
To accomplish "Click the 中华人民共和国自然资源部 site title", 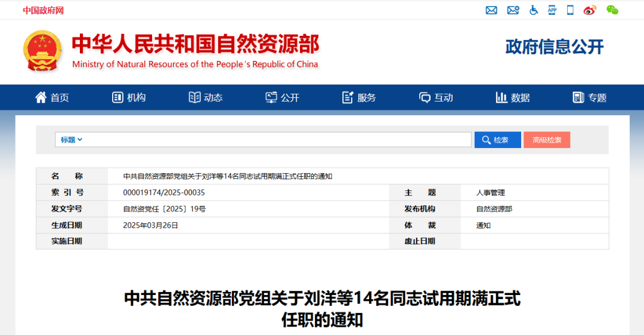I will pyautogui.click(x=196, y=44).
